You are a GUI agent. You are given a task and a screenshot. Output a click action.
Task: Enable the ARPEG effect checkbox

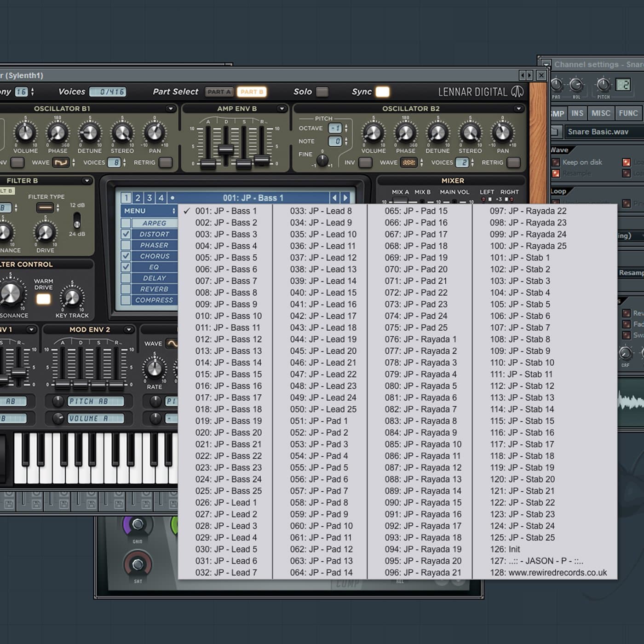pyautogui.click(x=126, y=223)
